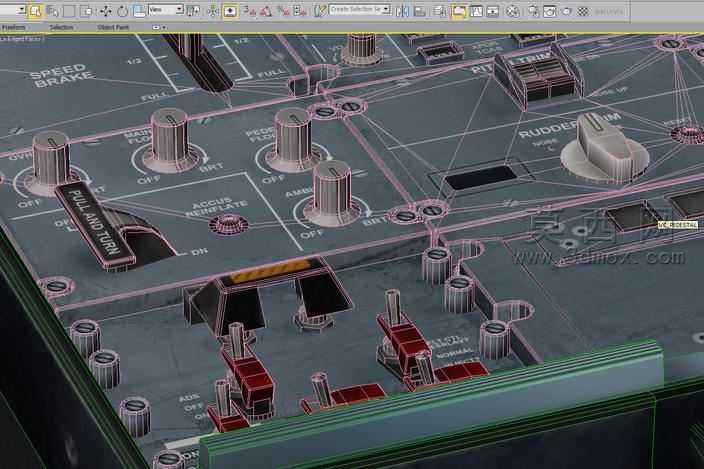The image size is (704, 469).
Task: Switch to the Selection ribbon tab
Action: (x=61, y=27)
